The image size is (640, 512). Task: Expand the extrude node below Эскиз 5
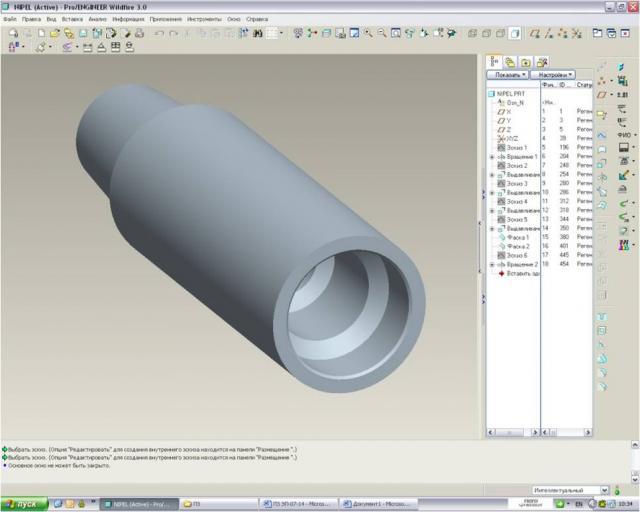[x=492, y=229]
